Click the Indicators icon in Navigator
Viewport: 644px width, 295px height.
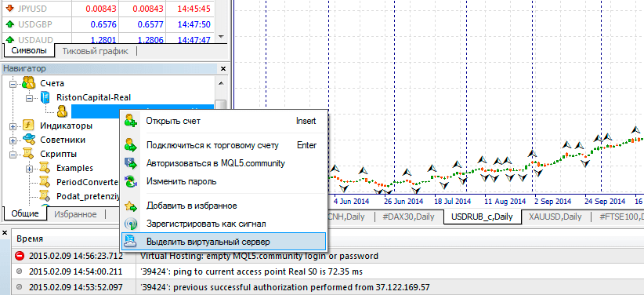(x=28, y=126)
